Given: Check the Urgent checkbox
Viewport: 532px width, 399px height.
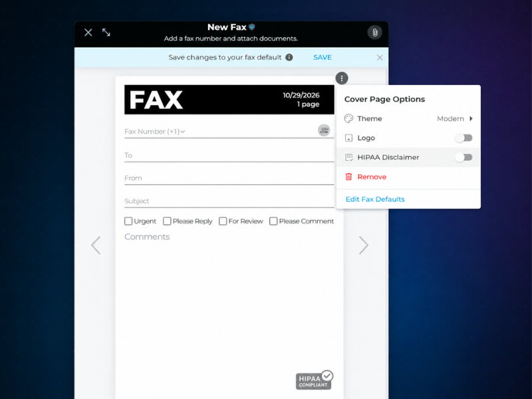Looking at the screenshot, I should [128, 221].
